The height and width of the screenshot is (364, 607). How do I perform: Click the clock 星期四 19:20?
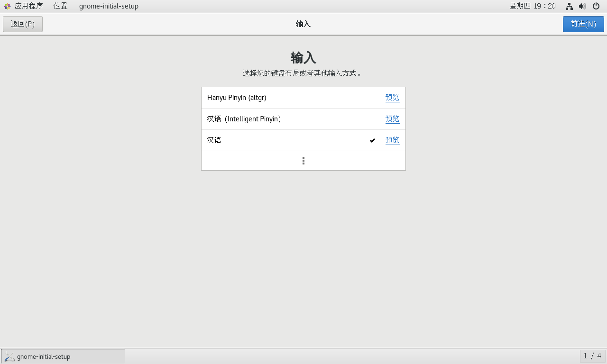click(533, 6)
